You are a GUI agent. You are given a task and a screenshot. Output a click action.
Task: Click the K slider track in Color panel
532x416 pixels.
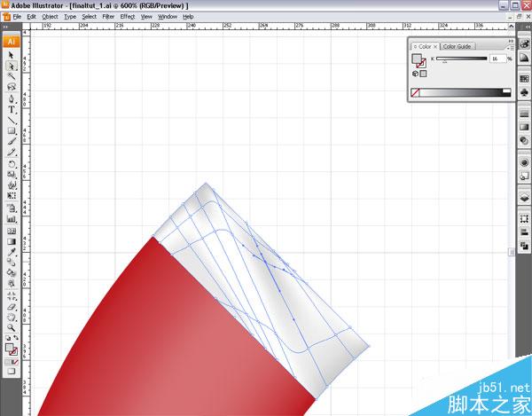click(461, 59)
